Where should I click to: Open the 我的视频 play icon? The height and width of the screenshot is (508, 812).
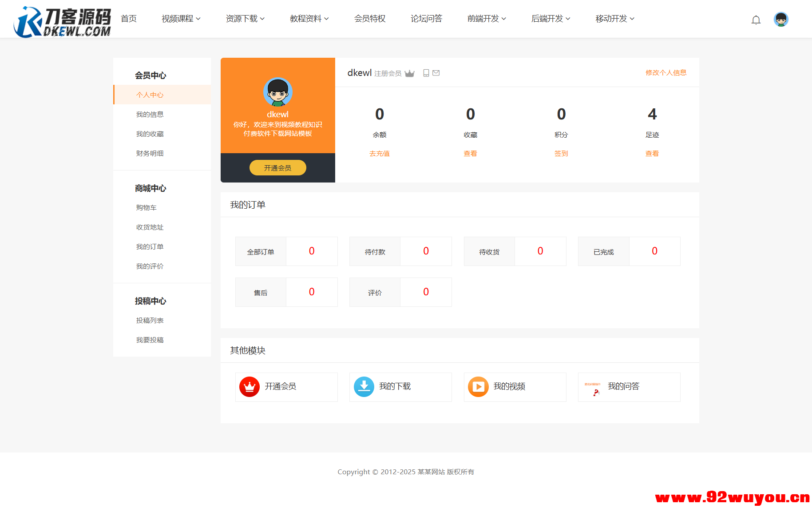[478, 387]
